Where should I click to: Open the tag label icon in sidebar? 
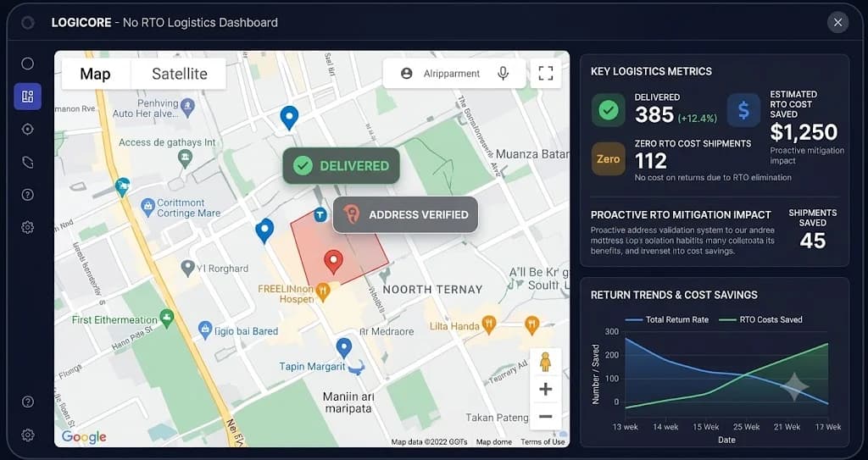[x=28, y=162]
